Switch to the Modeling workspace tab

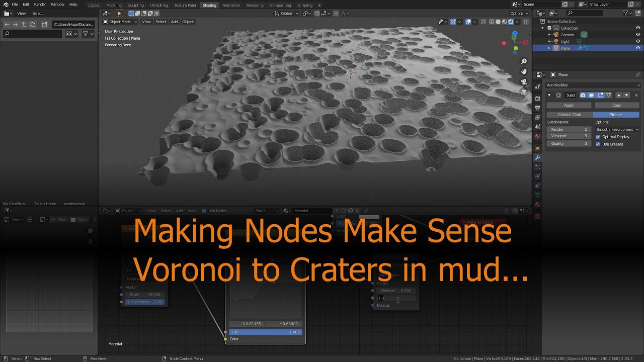coord(114,5)
